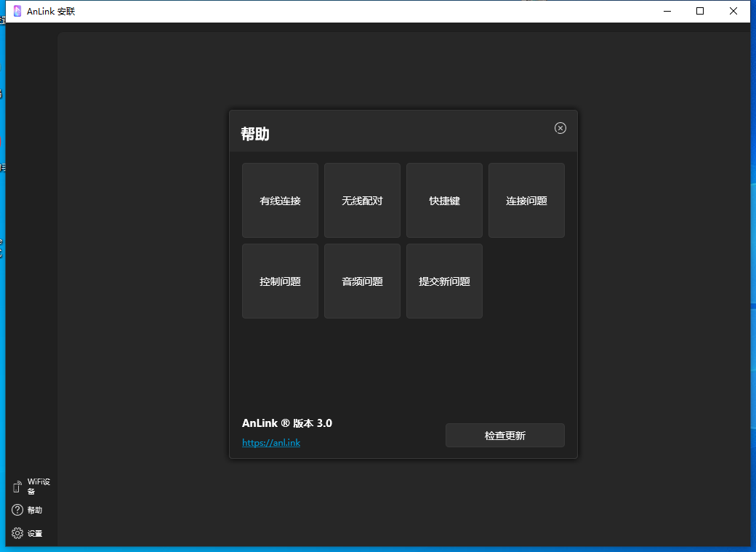Open the 音频问题 audio issues topic
Image resolution: width=756 pixels, height=552 pixels.
click(x=362, y=281)
